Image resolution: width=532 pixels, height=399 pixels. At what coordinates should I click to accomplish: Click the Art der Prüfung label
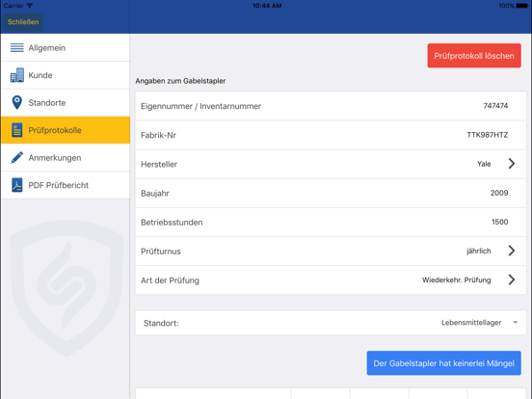point(170,280)
